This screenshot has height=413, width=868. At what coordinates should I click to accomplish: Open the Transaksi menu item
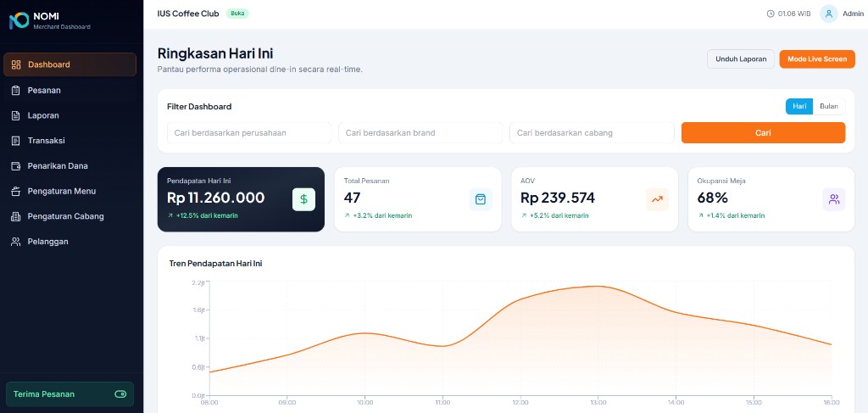[70, 141]
